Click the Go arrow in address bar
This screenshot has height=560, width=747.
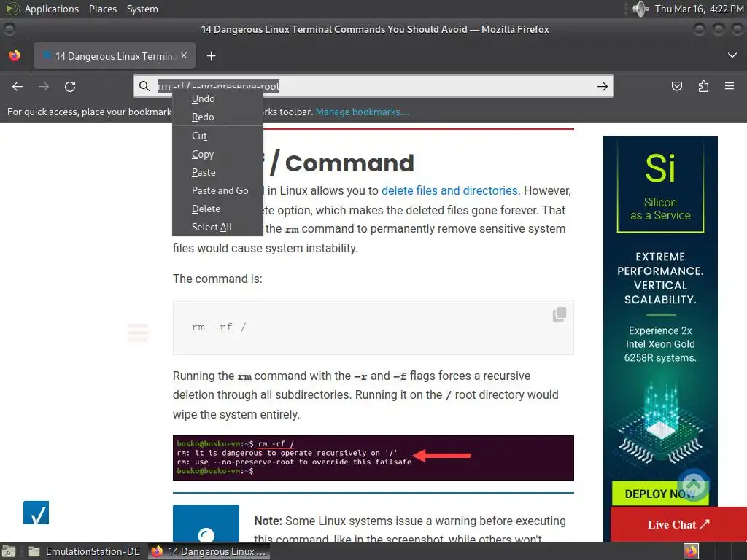pyautogui.click(x=602, y=86)
